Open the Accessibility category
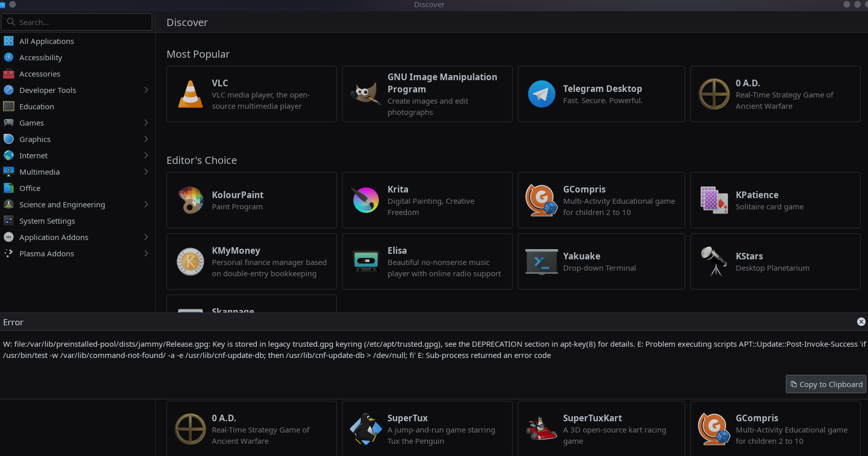 [77, 57]
